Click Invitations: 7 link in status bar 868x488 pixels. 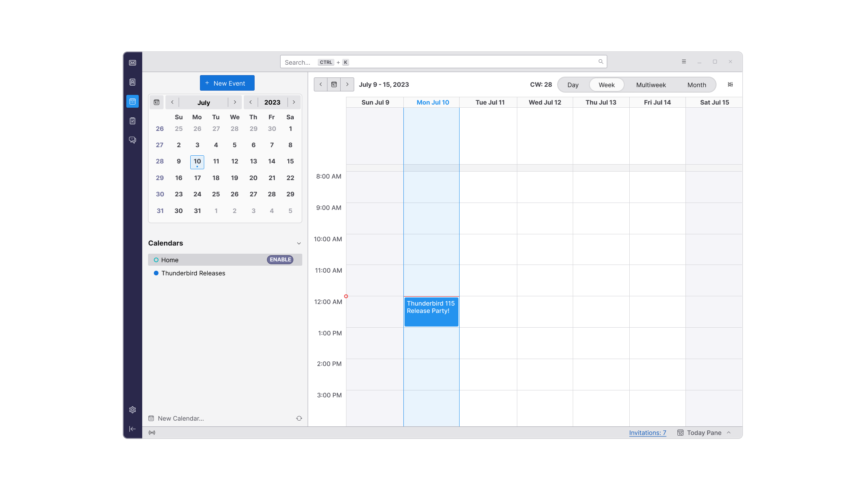[x=648, y=433]
